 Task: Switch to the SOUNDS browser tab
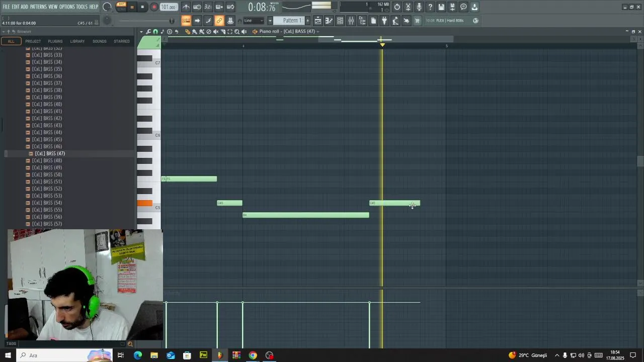(x=100, y=41)
